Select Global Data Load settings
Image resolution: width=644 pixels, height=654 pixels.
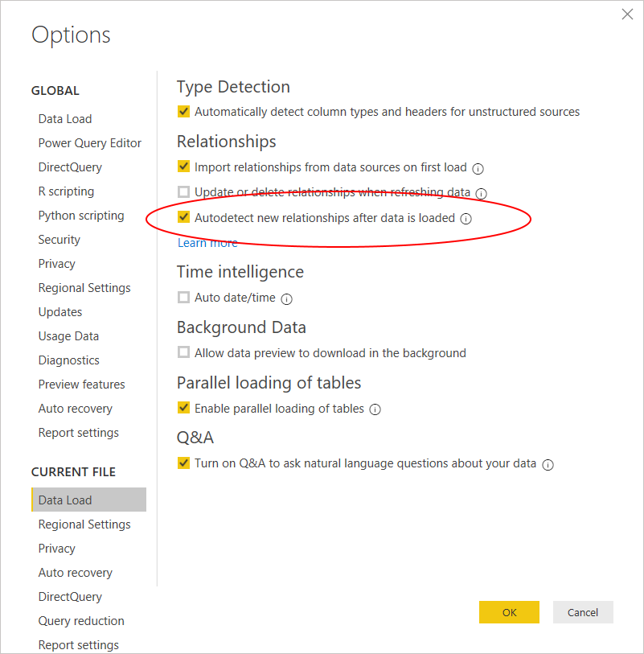tap(65, 119)
